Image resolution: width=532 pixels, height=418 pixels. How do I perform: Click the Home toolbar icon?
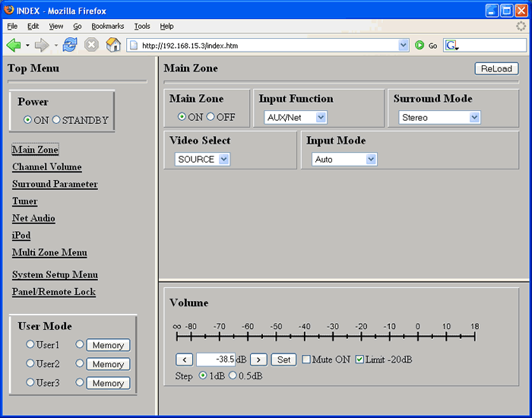point(113,45)
